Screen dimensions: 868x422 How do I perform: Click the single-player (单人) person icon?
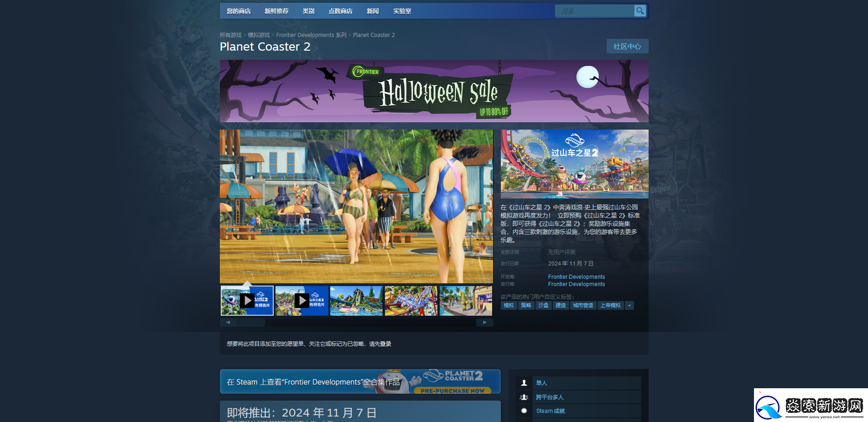click(524, 383)
